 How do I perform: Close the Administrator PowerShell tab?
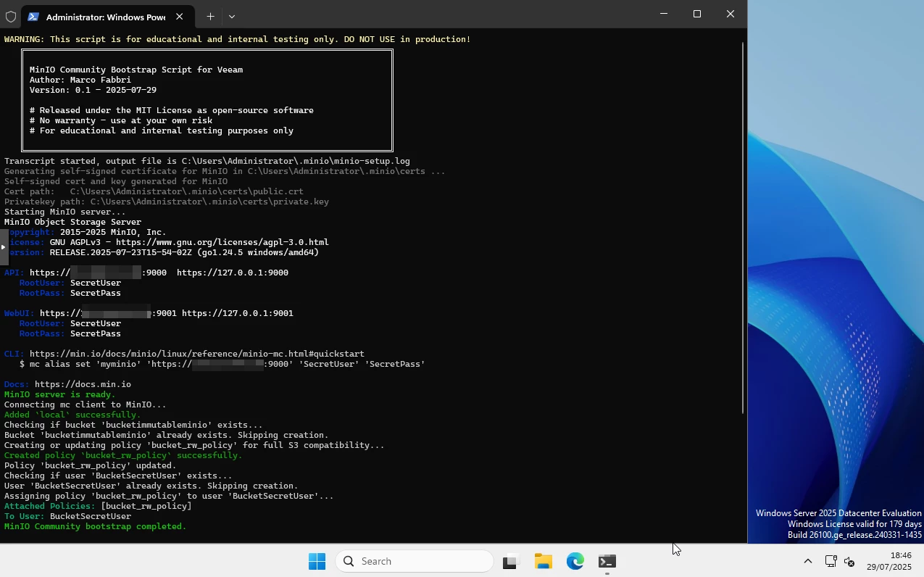pos(180,17)
